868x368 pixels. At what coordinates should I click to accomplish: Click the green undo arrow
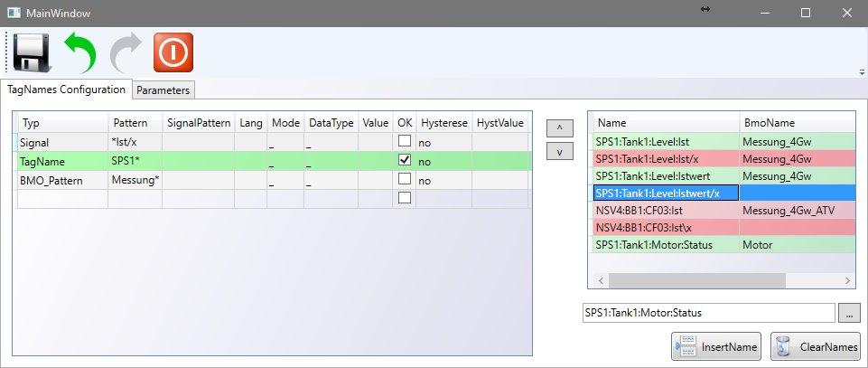click(x=79, y=53)
